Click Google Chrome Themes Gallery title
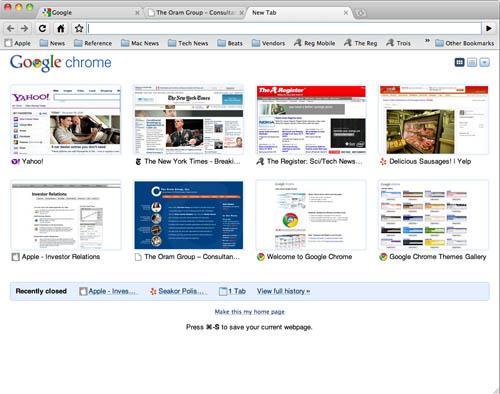 [438, 257]
